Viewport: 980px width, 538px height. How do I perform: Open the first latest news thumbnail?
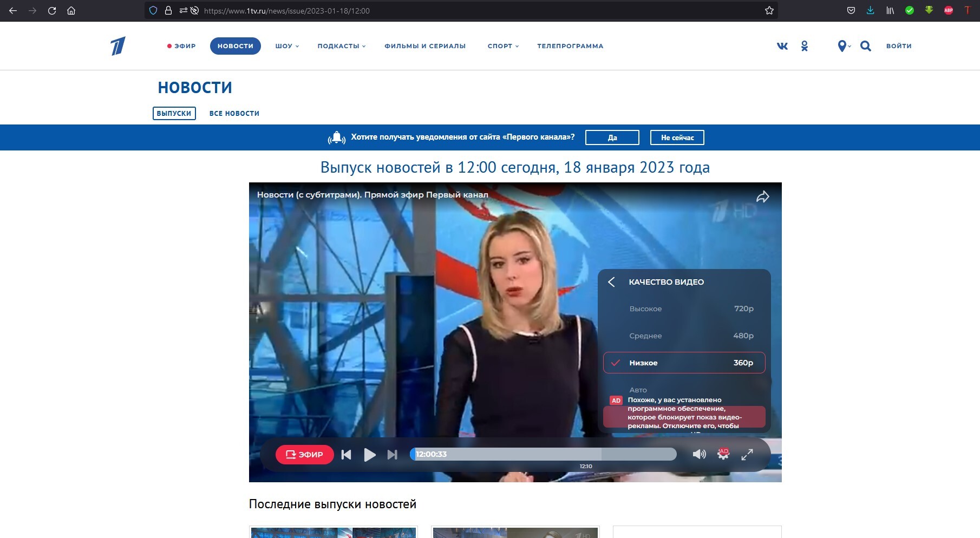(334, 533)
